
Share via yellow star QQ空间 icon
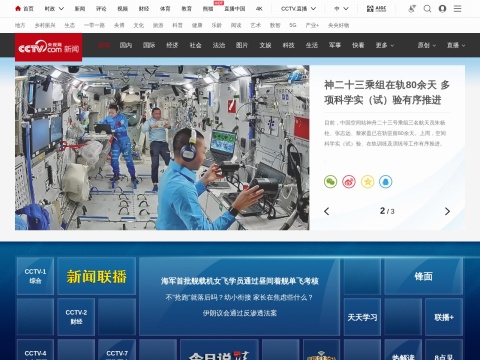pos(367,182)
